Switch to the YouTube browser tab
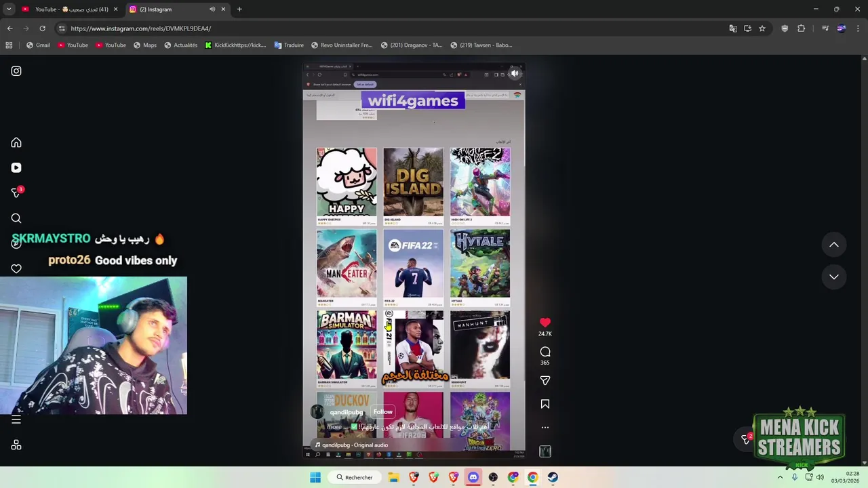 [70, 9]
